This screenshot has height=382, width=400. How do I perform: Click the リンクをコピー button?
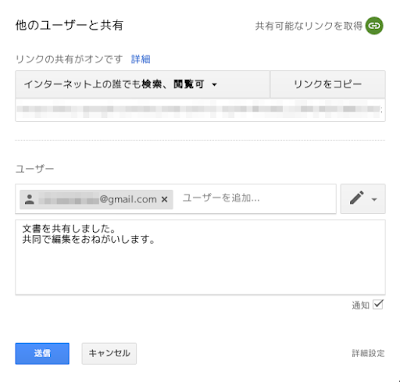(328, 84)
